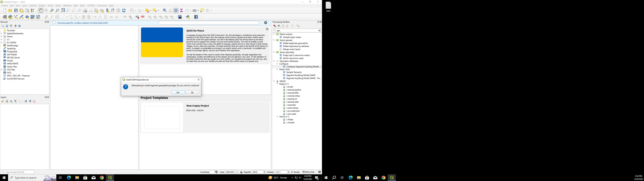Viewport: 644px width, 181px height.
Task: Click the Identify Features icon
Action: tap(165, 10)
